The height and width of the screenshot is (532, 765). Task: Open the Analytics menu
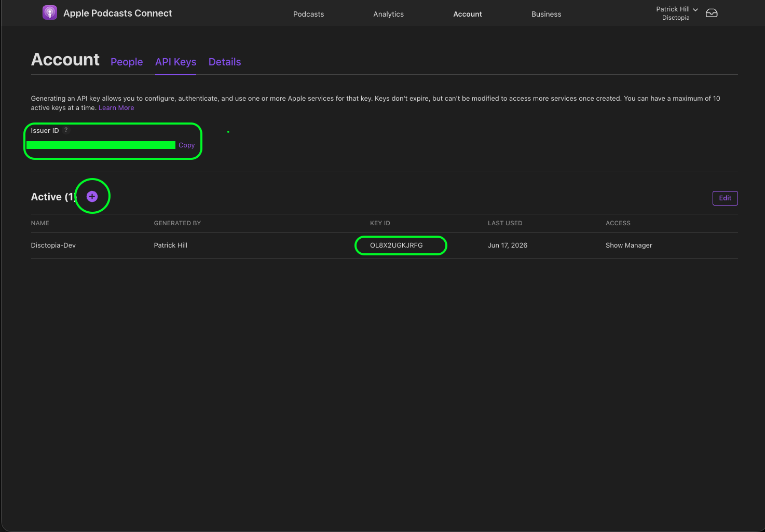pyautogui.click(x=388, y=14)
